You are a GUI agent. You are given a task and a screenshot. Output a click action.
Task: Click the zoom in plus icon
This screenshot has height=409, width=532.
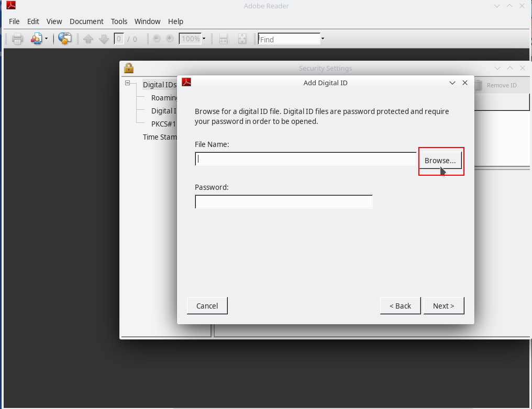[x=170, y=39]
